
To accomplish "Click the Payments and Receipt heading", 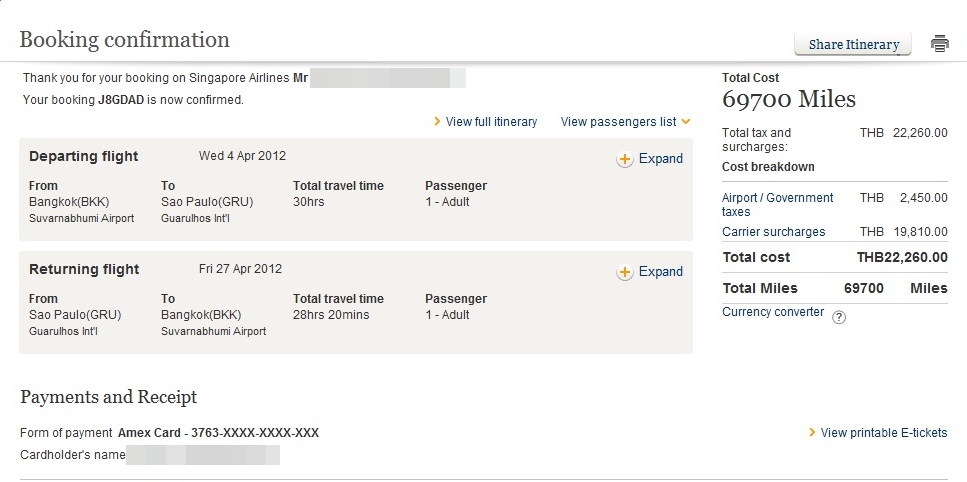I will pyautogui.click(x=108, y=397).
